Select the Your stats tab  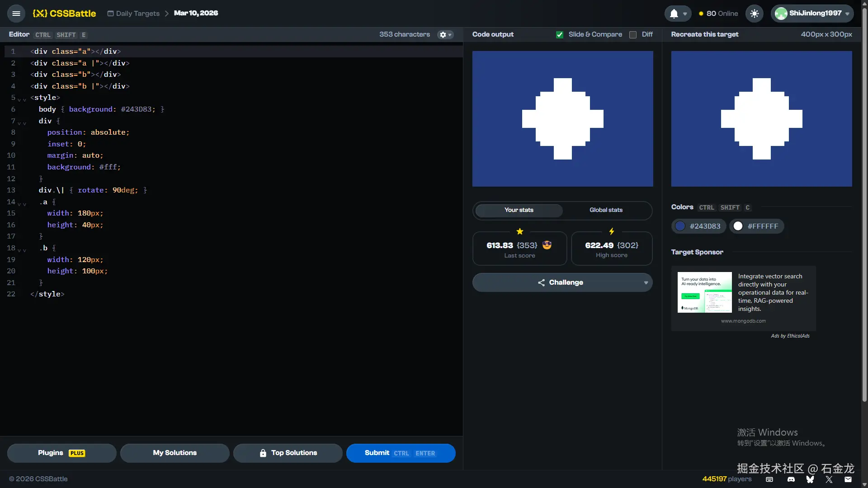pos(519,210)
